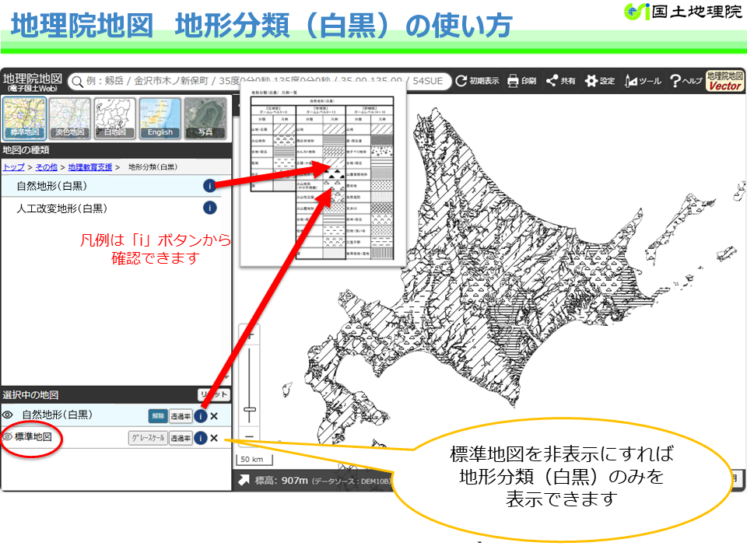Select the English base map thumbnail
The image size is (747, 560).
160,118
